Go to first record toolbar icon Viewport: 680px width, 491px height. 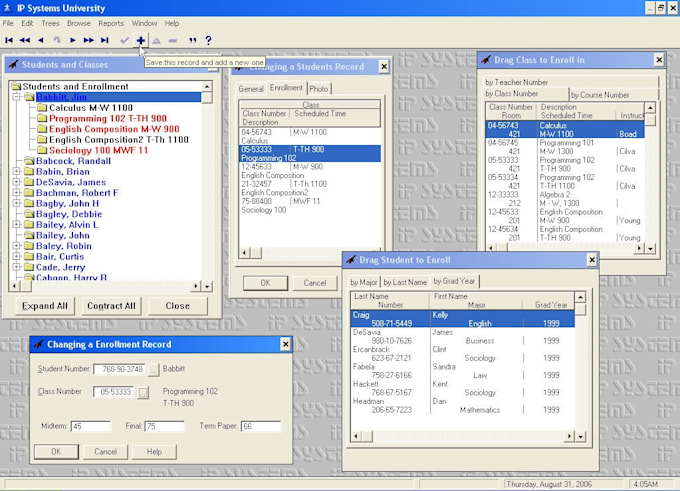point(9,40)
